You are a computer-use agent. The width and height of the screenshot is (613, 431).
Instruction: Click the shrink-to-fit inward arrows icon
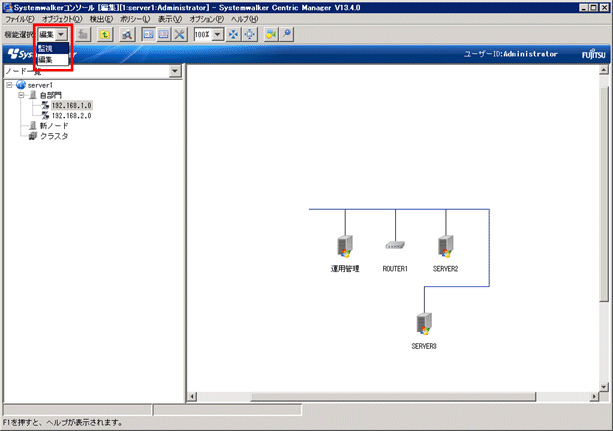233,34
